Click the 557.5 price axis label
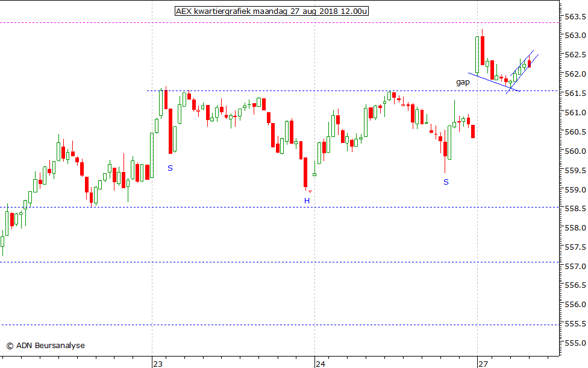This screenshot has width=588, height=368. (575, 247)
